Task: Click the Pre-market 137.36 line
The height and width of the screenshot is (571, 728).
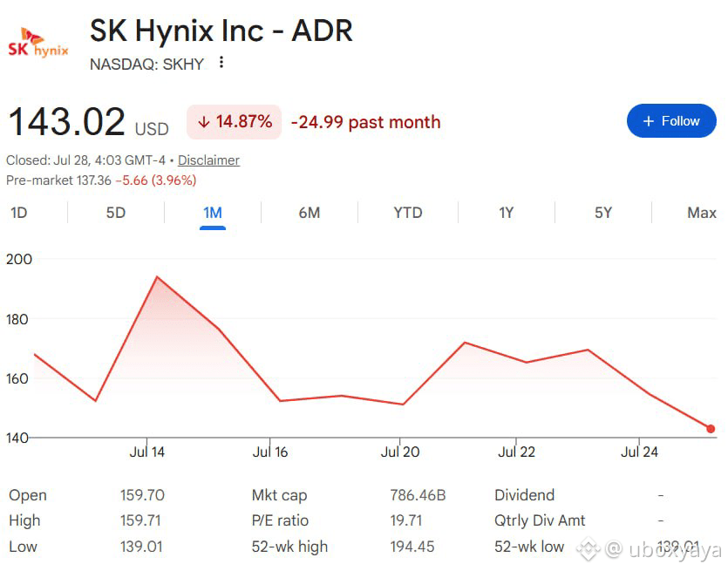Action: tap(101, 180)
